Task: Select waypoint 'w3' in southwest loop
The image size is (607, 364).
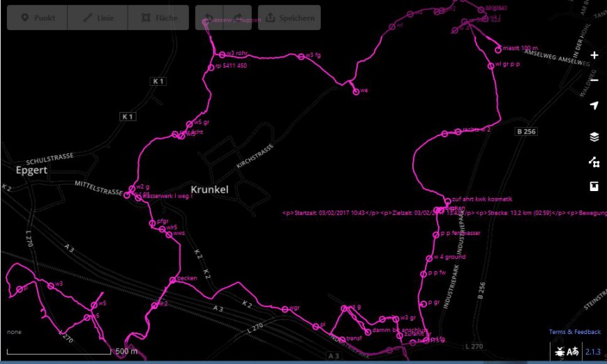Action: [x=51, y=286]
